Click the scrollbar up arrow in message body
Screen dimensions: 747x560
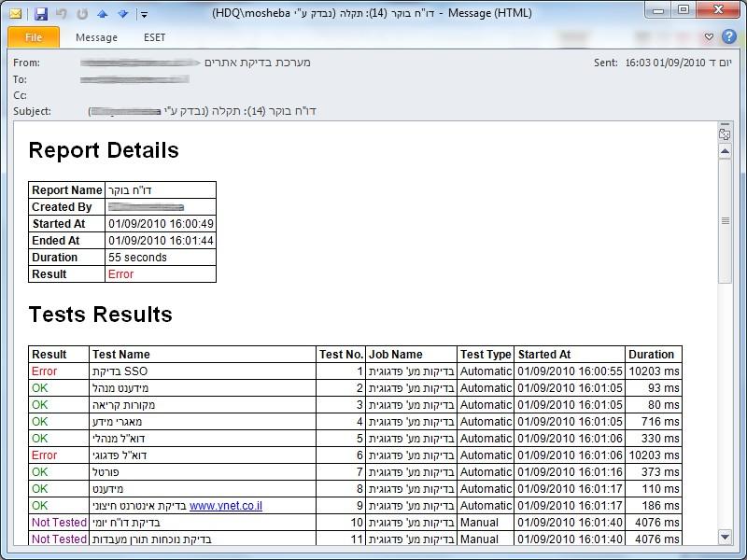725,152
